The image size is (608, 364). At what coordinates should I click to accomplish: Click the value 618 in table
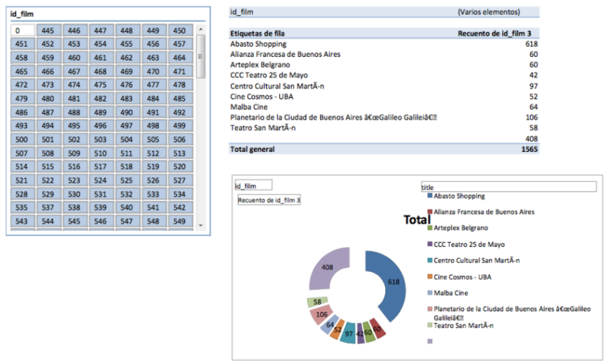click(531, 44)
